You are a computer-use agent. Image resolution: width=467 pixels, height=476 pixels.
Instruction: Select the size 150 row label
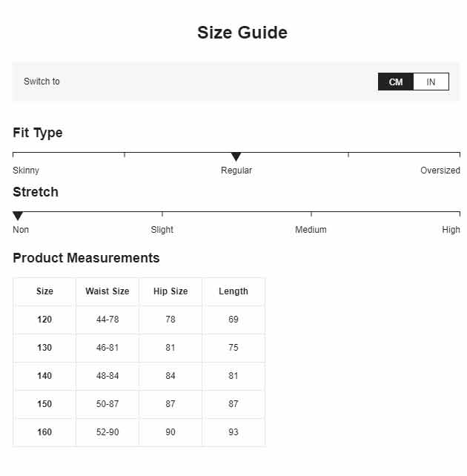pyautogui.click(x=44, y=404)
